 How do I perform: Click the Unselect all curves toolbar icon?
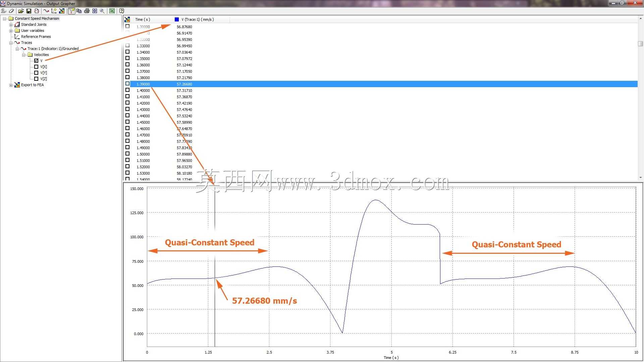[4, 11]
